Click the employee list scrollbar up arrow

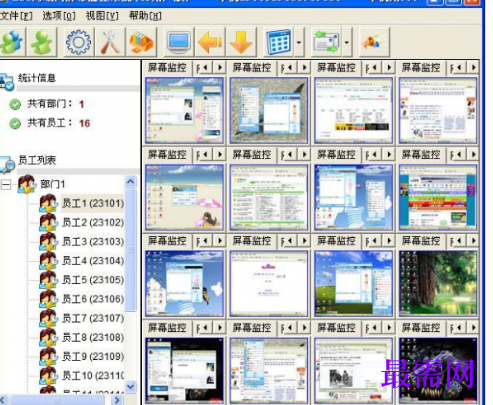[130, 182]
